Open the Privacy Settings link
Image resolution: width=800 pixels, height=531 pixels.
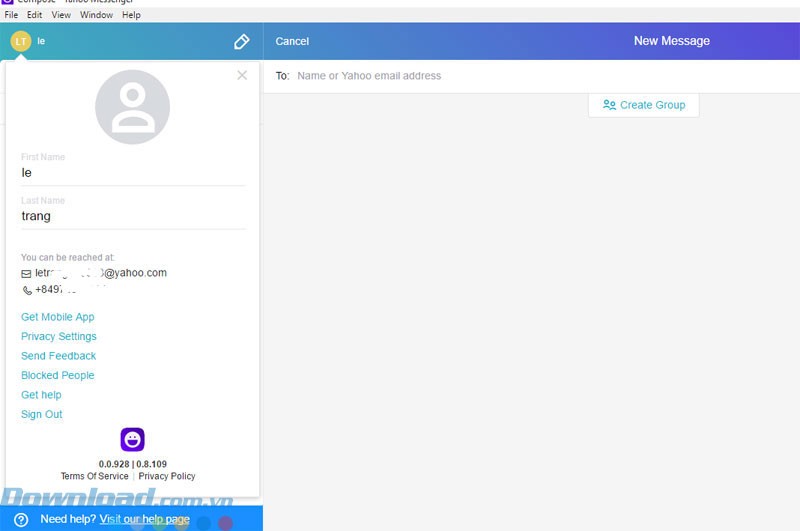pyautogui.click(x=59, y=337)
